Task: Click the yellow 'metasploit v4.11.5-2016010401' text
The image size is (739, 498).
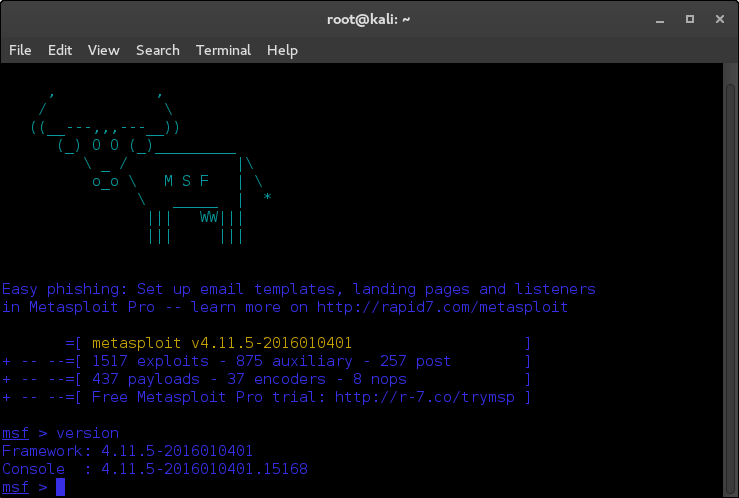Action: (222, 343)
